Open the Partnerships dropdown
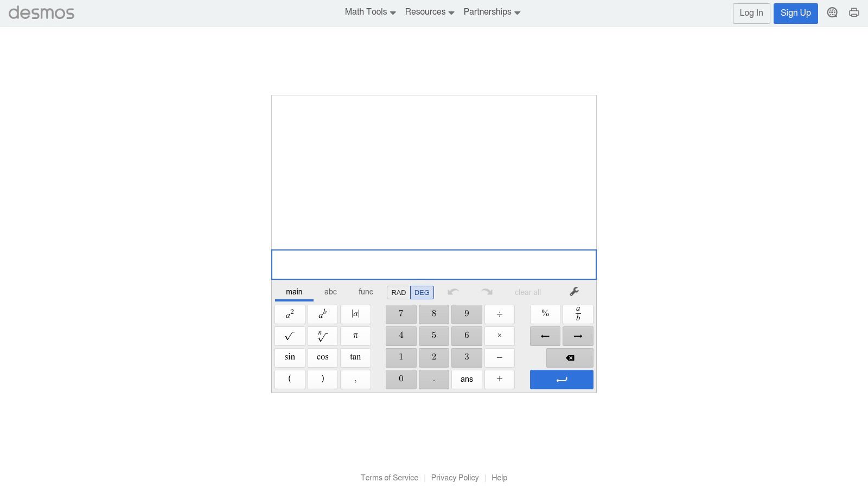 click(492, 12)
